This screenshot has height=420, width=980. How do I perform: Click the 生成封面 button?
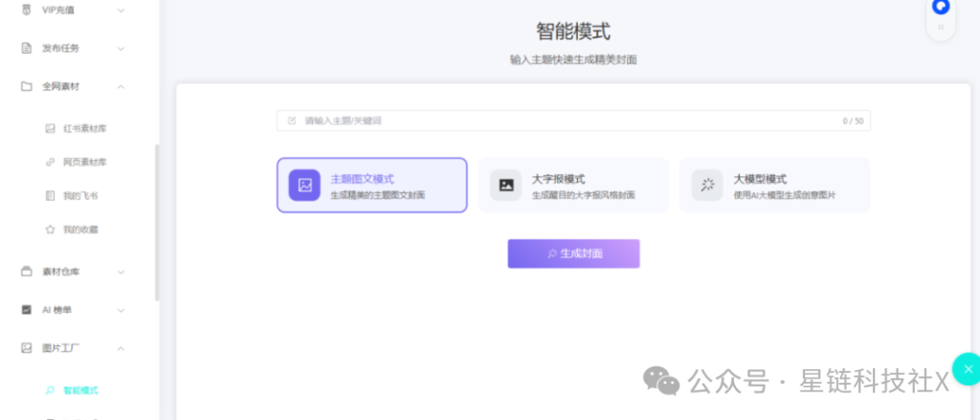[x=574, y=254]
